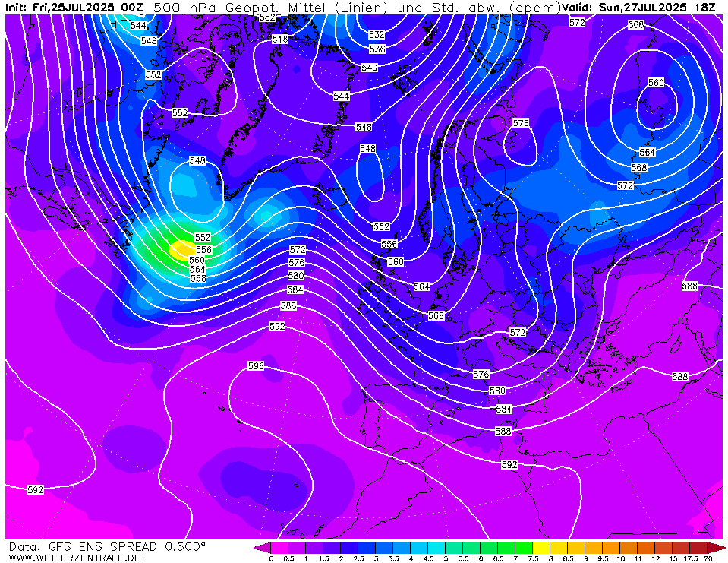Click the legend value 1.5

pos(323,558)
